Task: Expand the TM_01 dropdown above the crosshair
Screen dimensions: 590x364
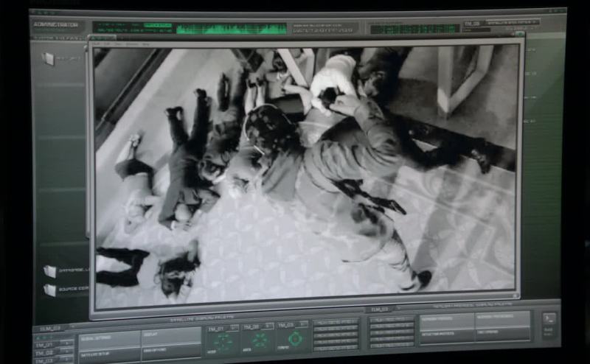Action: pyautogui.click(x=234, y=326)
